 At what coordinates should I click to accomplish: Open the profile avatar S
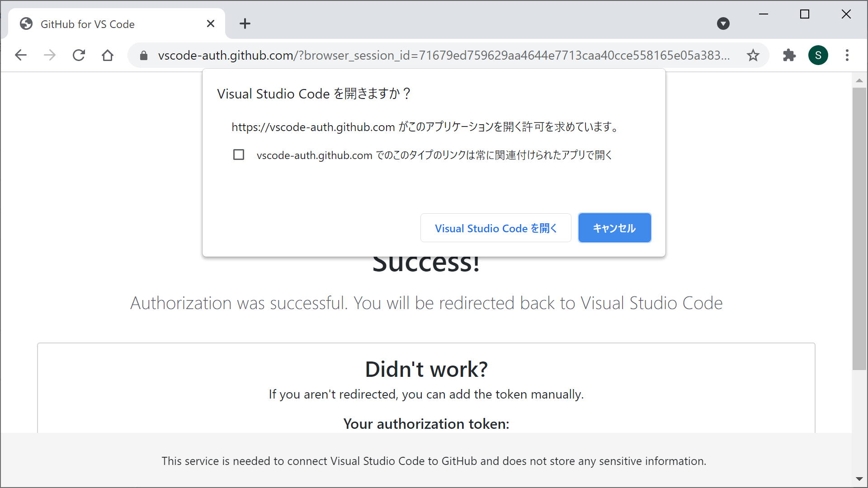(818, 55)
